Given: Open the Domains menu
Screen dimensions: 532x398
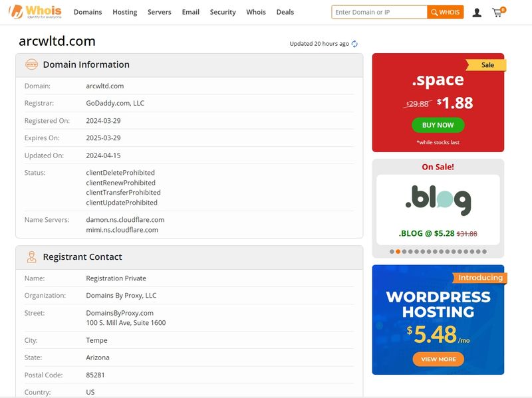Looking at the screenshot, I should 88,12.
